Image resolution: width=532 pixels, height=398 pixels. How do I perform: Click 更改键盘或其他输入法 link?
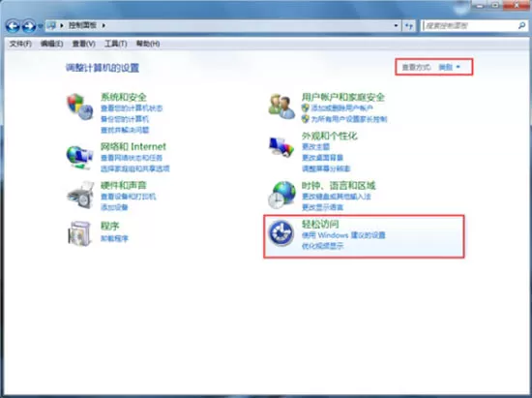pyautogui.click(x=337, y=197)
